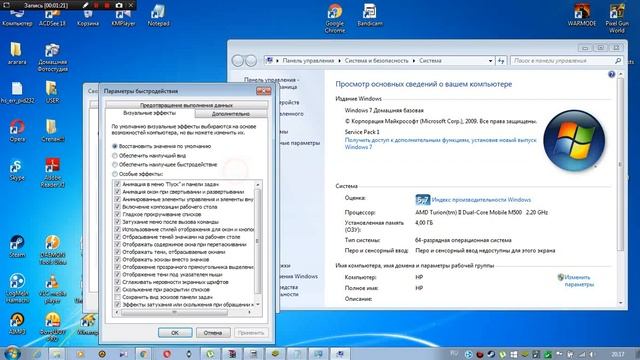Screen dimensions: 640x360
Task: Click the volume icon in system tray
Action: coord(593,354)
